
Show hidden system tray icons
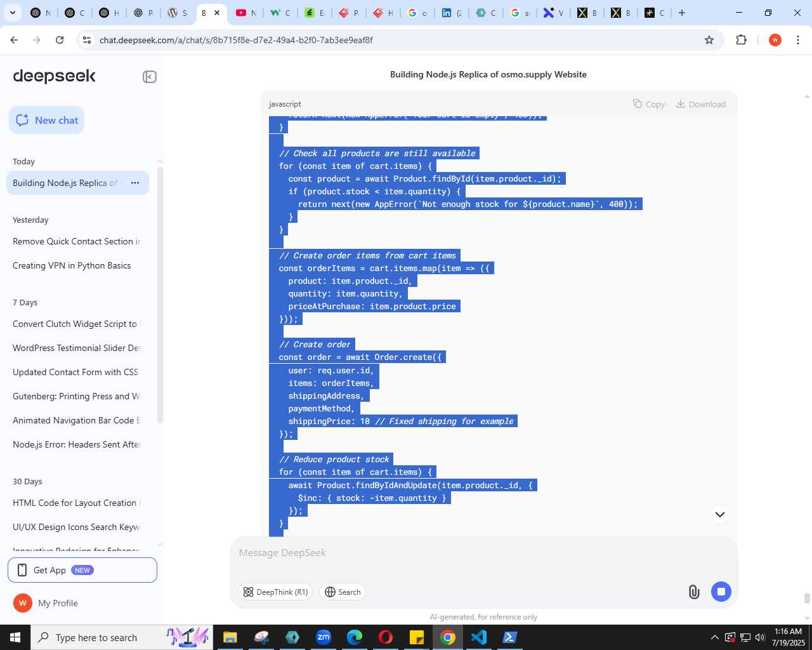(715, 637)
